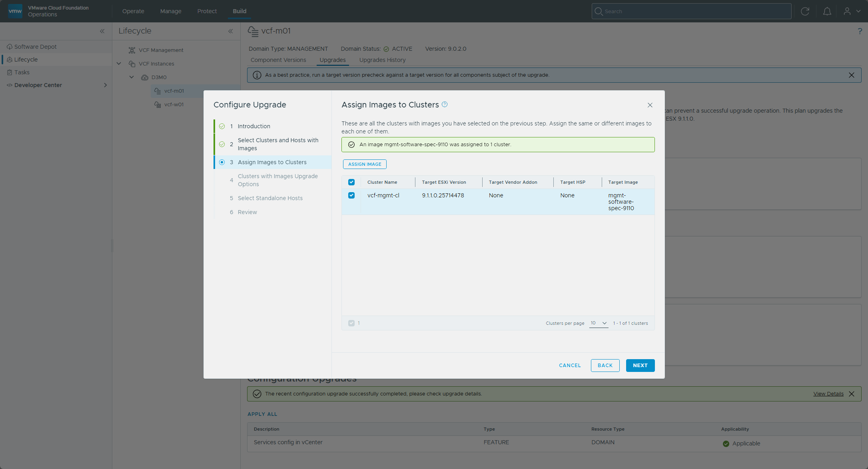Screen dimensions: 868x469
Task: Dismiss the configuration upgrade success banner
Action: click(851, 393)
